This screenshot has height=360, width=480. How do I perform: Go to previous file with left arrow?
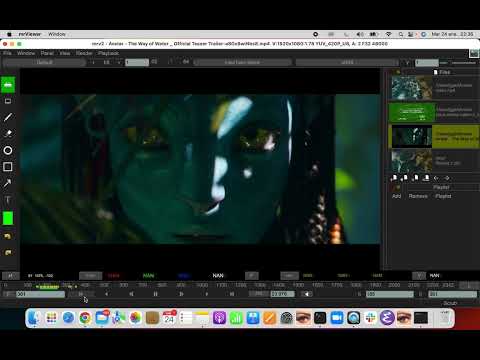tap(436, 178)
